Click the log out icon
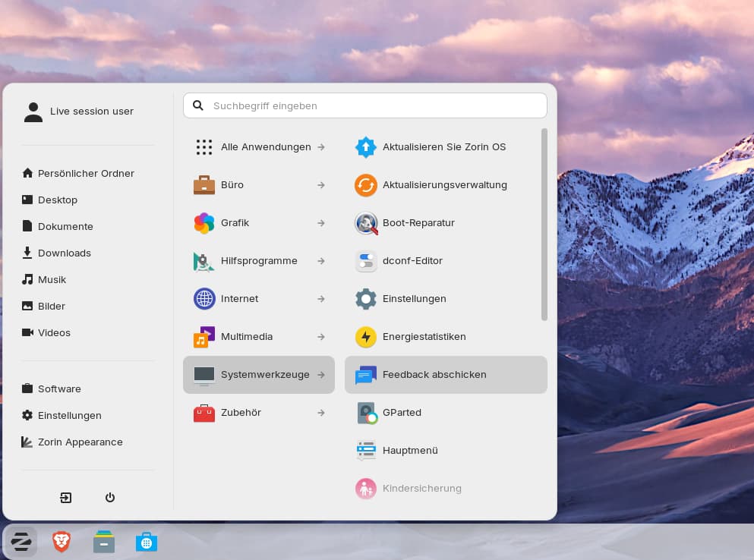754x560 pixels. (x=66, y=498)
